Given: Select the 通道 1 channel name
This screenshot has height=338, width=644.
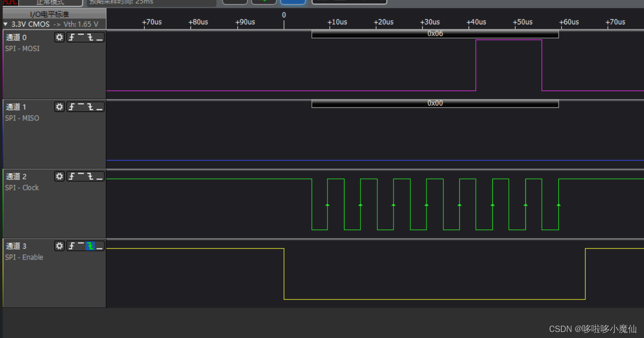Looking at the screenshot, I should click(16, 107).
